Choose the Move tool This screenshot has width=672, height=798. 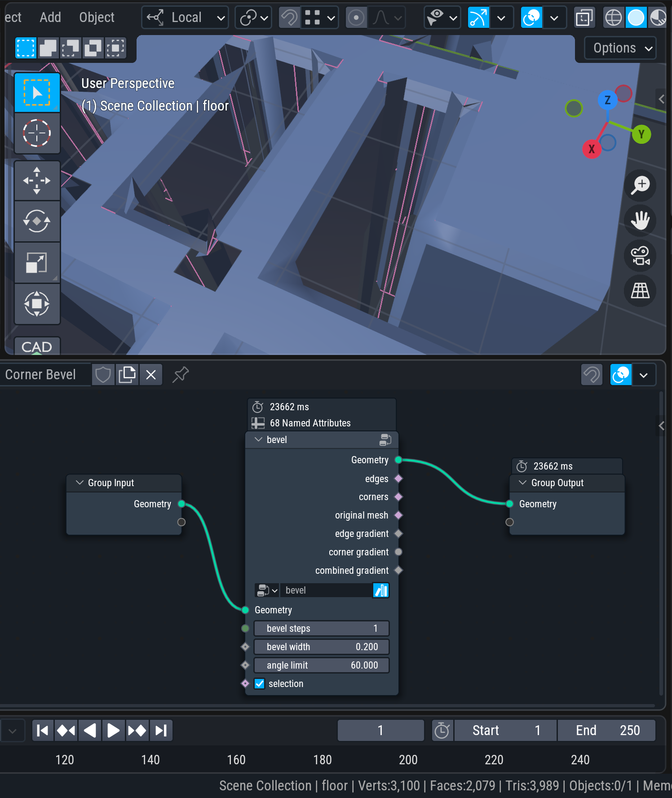click(37, 181)
